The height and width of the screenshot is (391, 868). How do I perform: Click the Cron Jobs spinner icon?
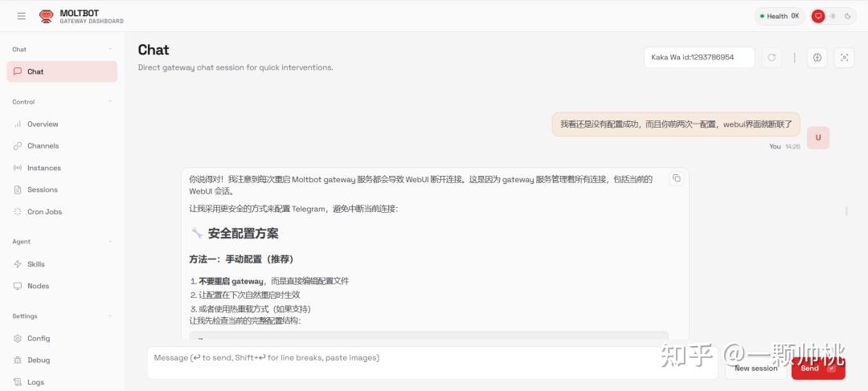tap(17, 212)
